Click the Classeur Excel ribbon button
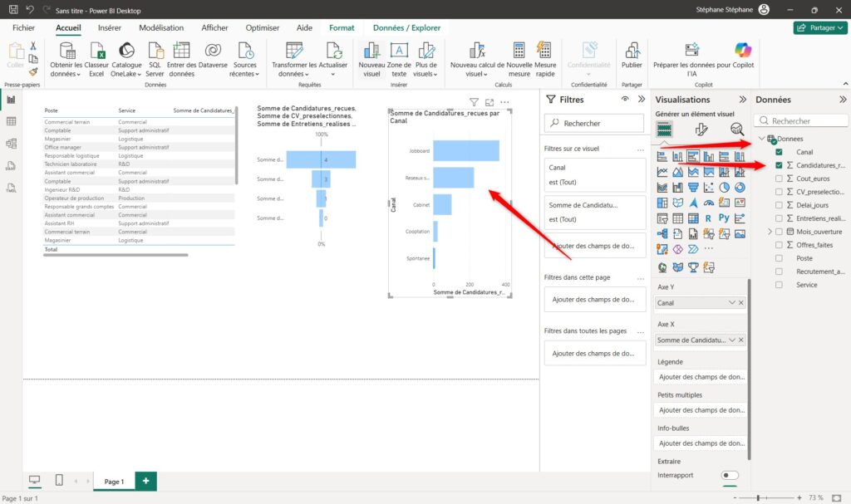The height and width of the screenshot is (504, 851). 96,60
